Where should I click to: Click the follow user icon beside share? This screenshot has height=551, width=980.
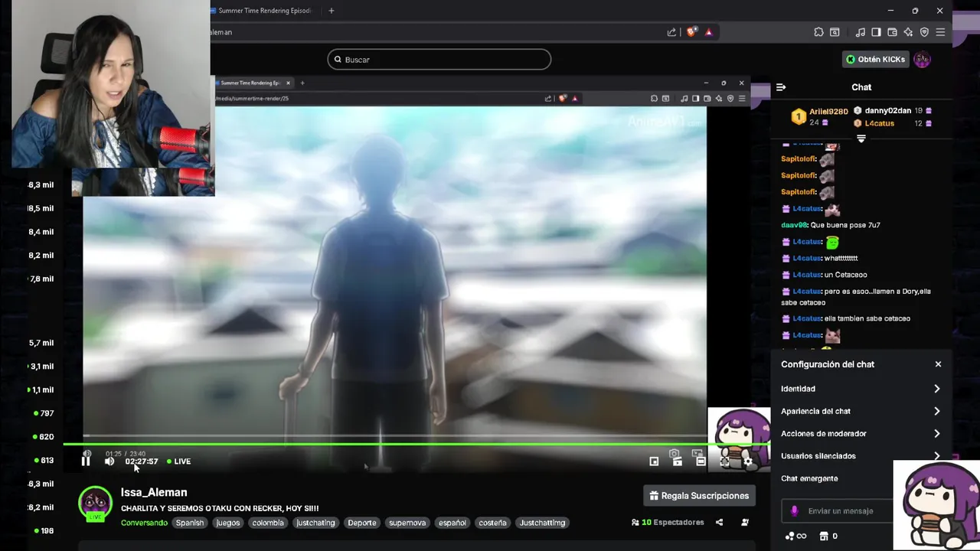[745, 523]
